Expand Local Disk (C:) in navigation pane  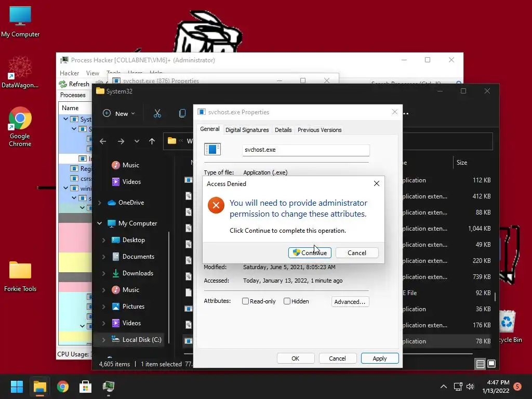pyautogui.click(x=104, y=340)
